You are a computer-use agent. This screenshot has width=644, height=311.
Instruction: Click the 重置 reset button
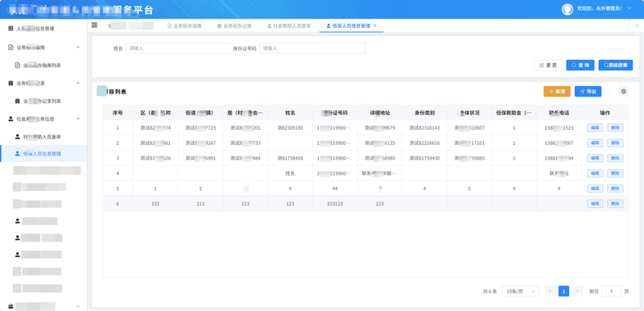[548, 65]
